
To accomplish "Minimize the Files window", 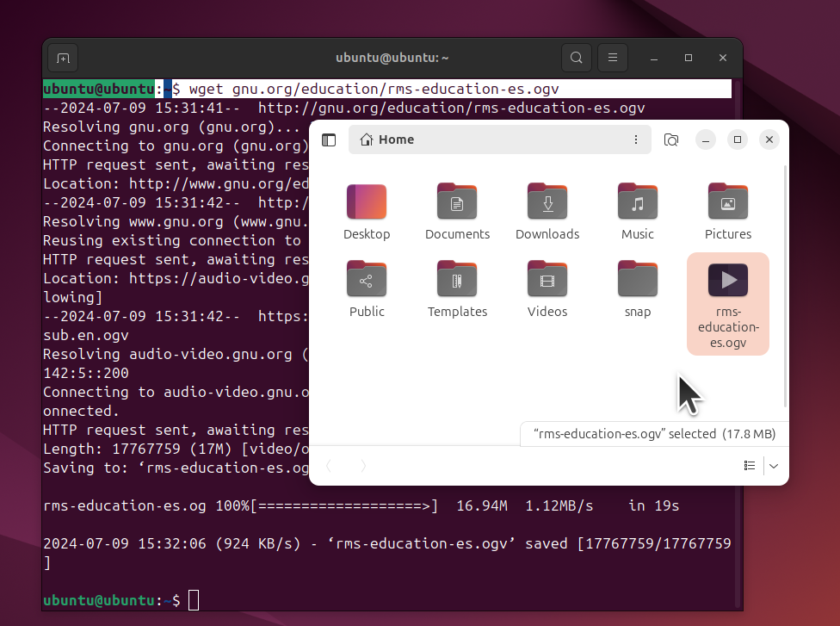I will (x=706, y=139).
